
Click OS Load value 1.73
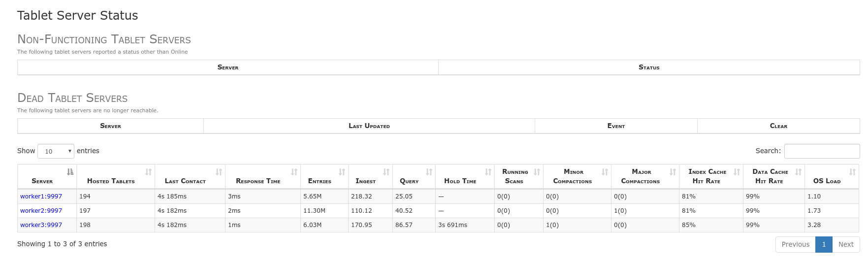[814, 211]
